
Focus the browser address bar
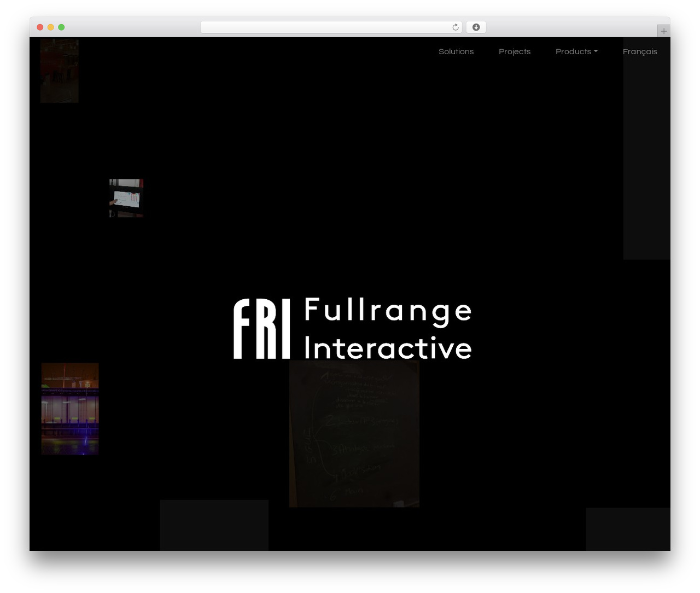331,27
